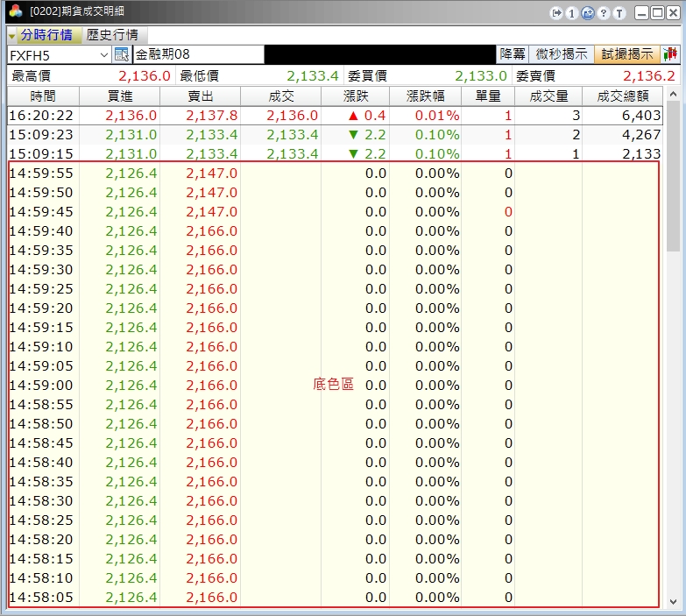The width and height of the screenshot is (686, 616).
Task: Toggle the 降冪 sort order button
Action: pyautogui.click(x=513, y=54)
